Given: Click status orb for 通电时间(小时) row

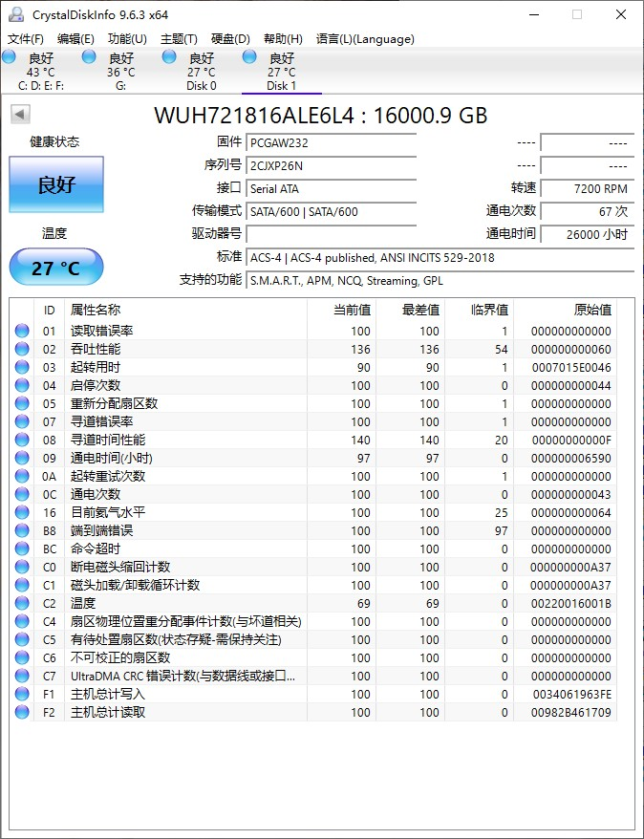Looking at the screenshot, I should coord(22,458).
